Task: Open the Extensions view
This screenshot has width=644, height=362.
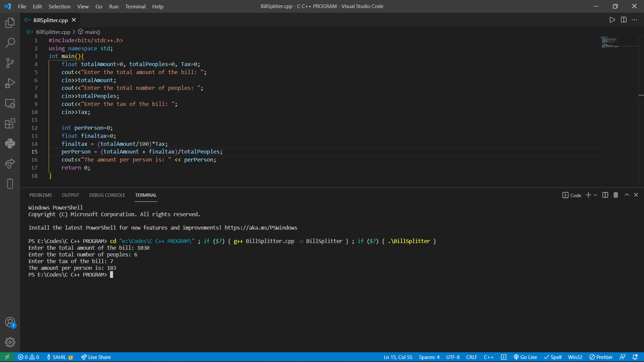Action: click(10, 123)
